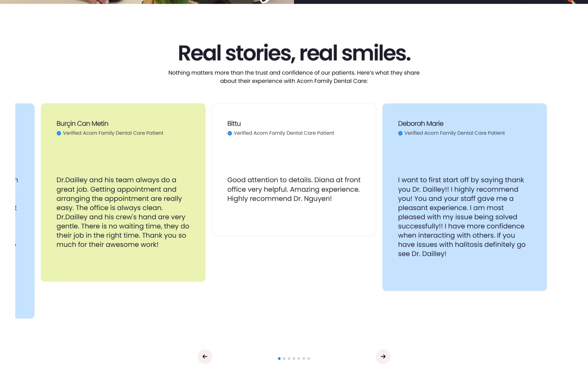Click the "Real stories, real smiles." heading

point(294,53)
